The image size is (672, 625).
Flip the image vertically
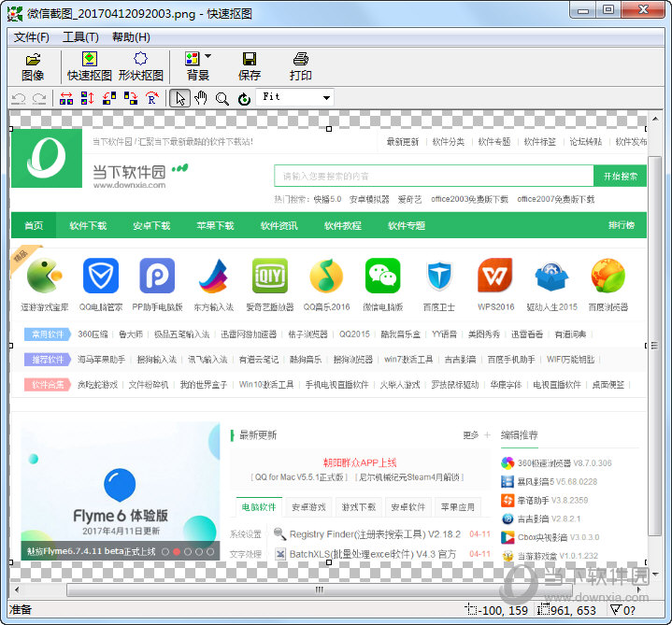pyautogui.click(x=87, y=98)
